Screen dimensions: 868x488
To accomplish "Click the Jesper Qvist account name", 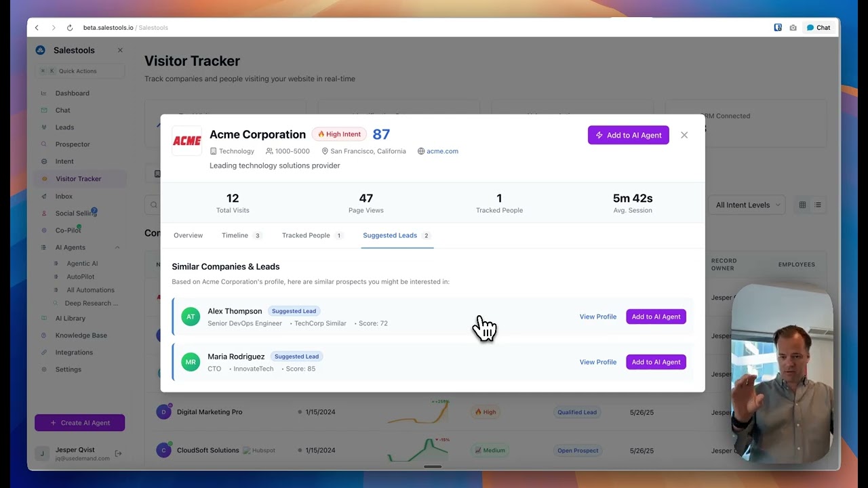I will 75,450.
